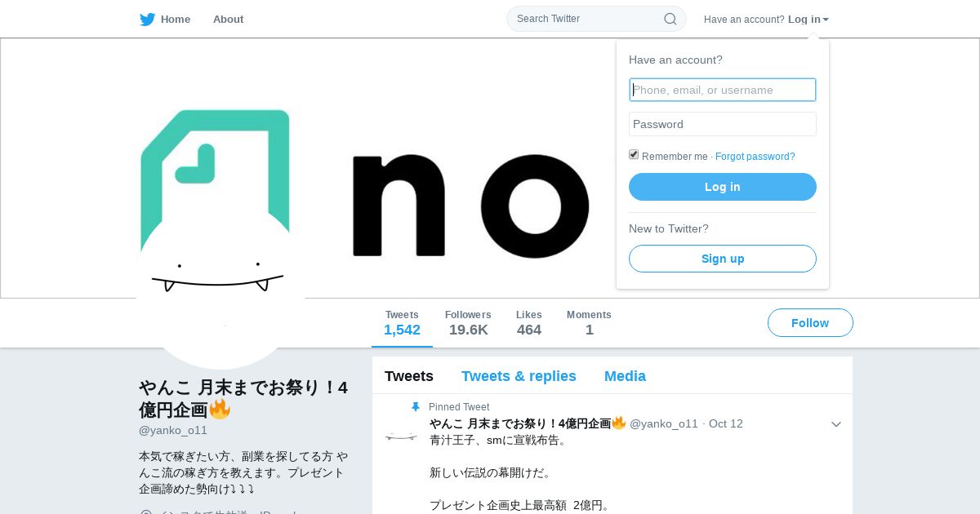The image size is (980, 514).
Task: Click the fire emoji in the tweet author name
Action: 619,423
